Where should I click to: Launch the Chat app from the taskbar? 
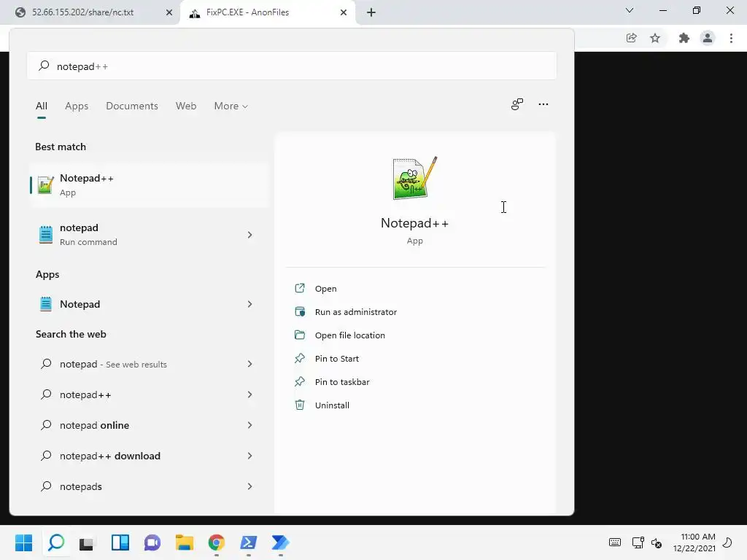click(x=152, y=542)
